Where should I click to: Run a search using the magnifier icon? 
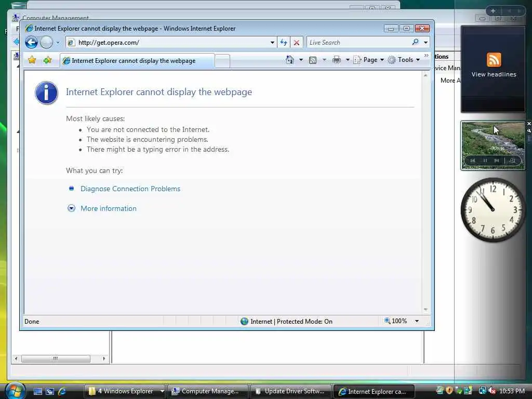tap(415, 42)
